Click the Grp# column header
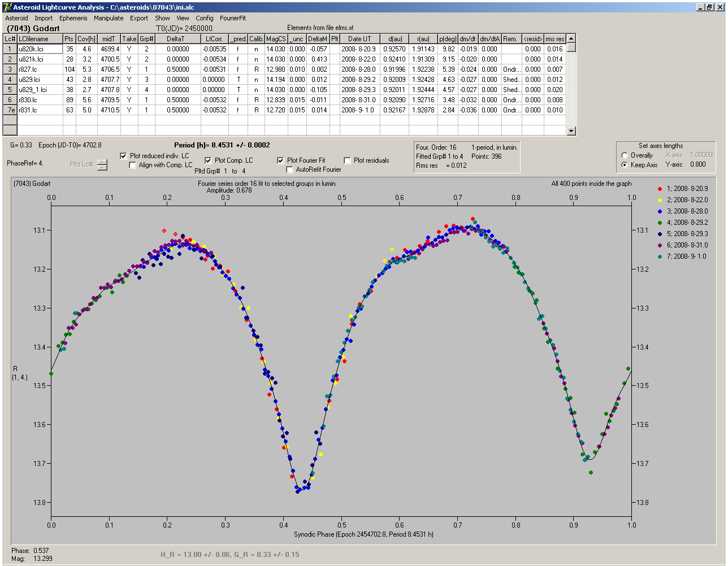Image resolution: width=728 pixels, height=566 pixels. (x=146, y=39)
